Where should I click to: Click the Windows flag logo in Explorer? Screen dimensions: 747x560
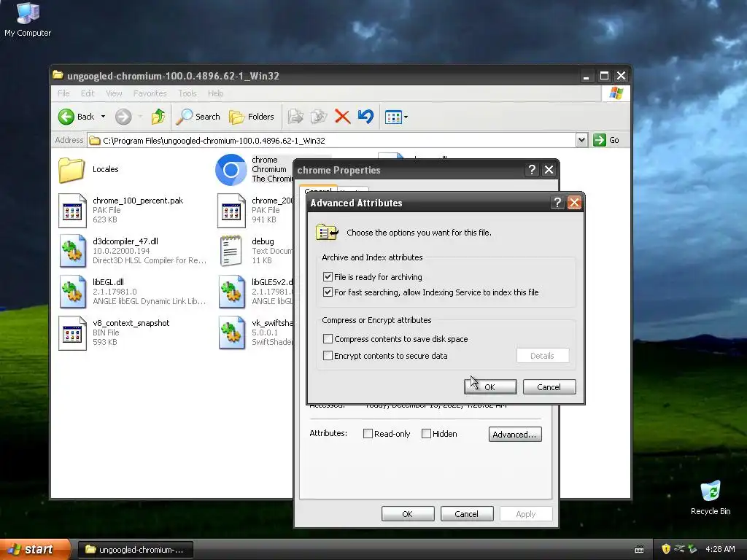click(x=616, y=93)
